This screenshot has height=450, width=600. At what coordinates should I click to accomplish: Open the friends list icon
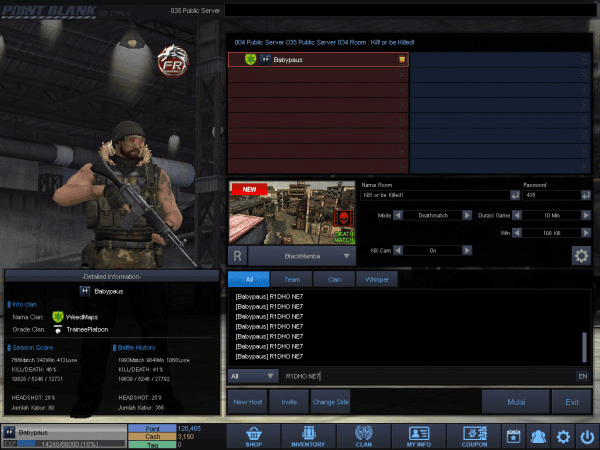[538, 436]
